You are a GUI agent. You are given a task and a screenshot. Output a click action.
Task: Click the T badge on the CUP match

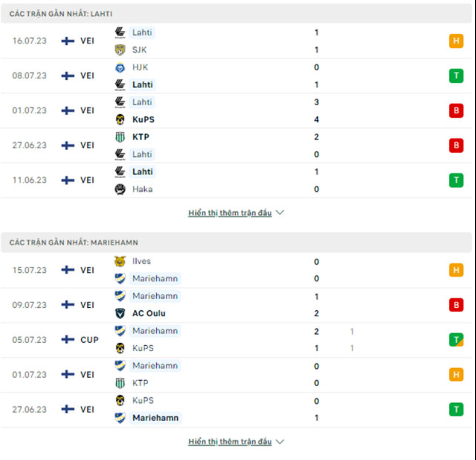[456, 340]
